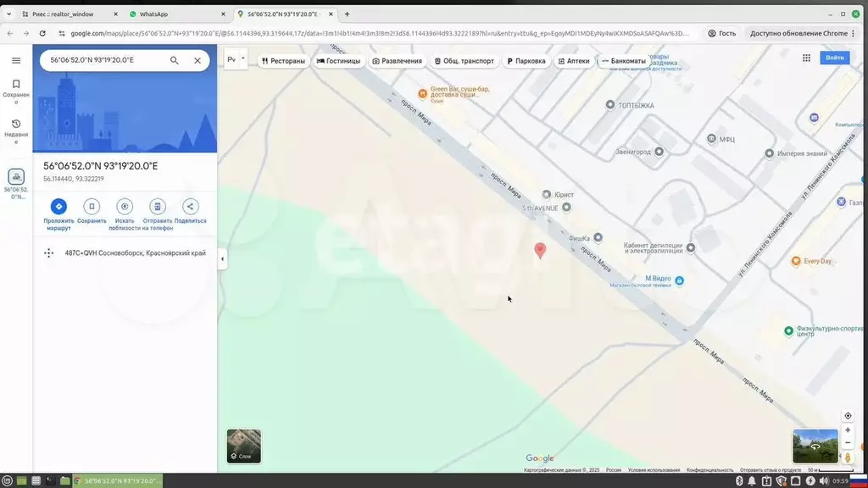This screenshot has height=488, width=868.
Task: Click the google.com/maps address bar
Action: (379, 33)
